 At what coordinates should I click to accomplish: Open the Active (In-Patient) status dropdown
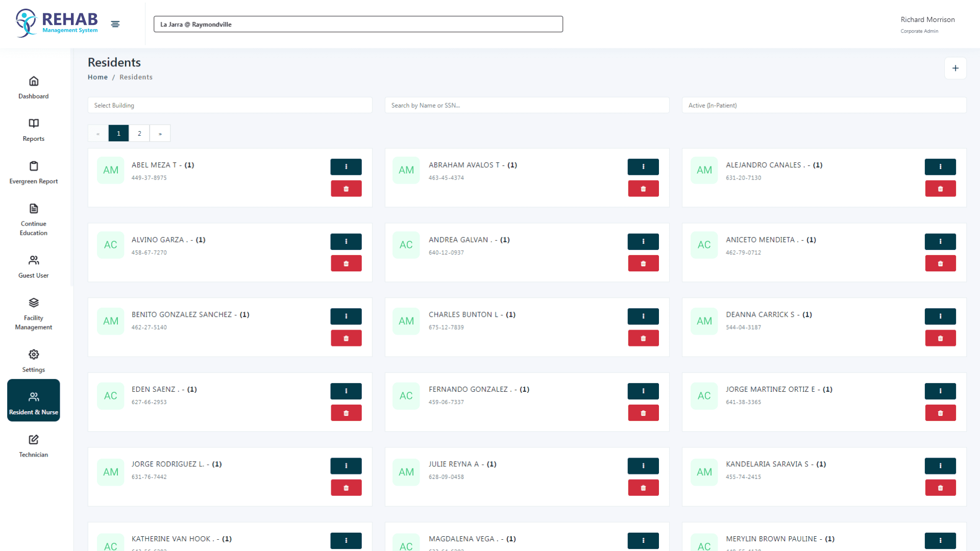824,106
